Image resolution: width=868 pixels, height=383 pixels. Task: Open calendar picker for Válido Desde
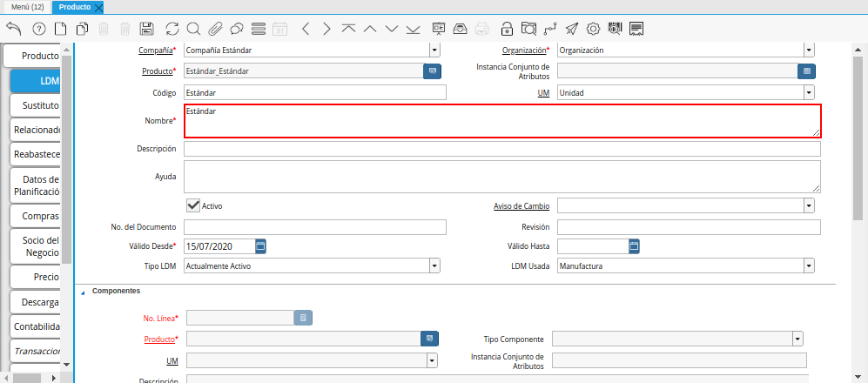click(260, 246)
